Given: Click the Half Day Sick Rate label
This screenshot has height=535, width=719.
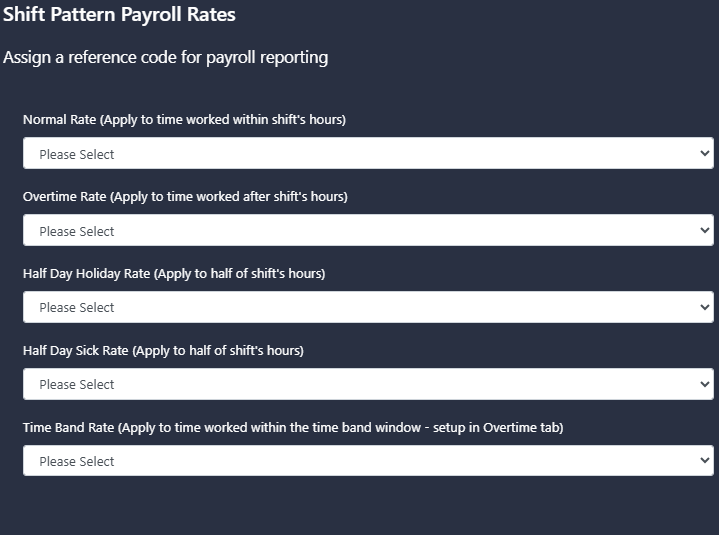Looking at the screenshot, I should [163, 351].
